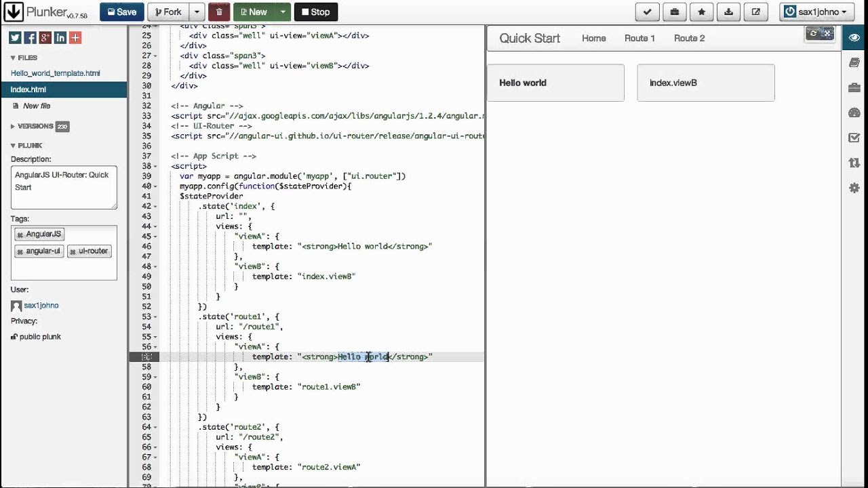Click the versions count badge 230
868x488 pixels.
click(62, 127)
